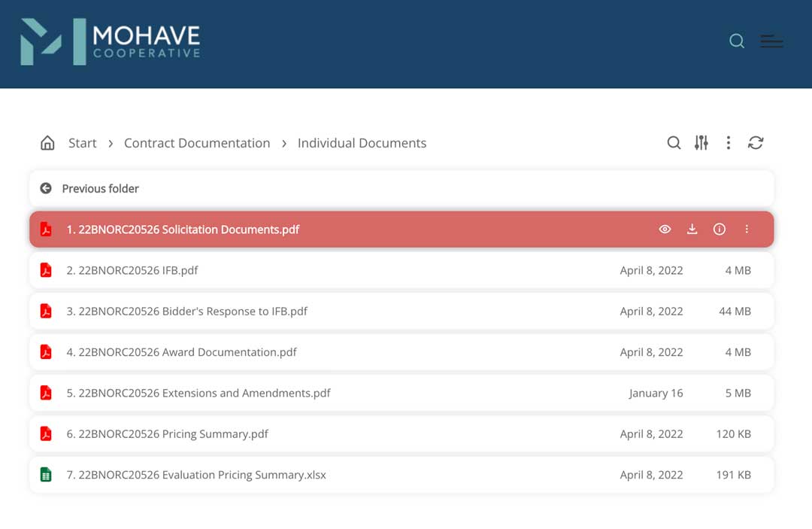Preview Solicitation Documents with eye icon
The width and height of the screenshot is (812, 529).
coord(665,229)
